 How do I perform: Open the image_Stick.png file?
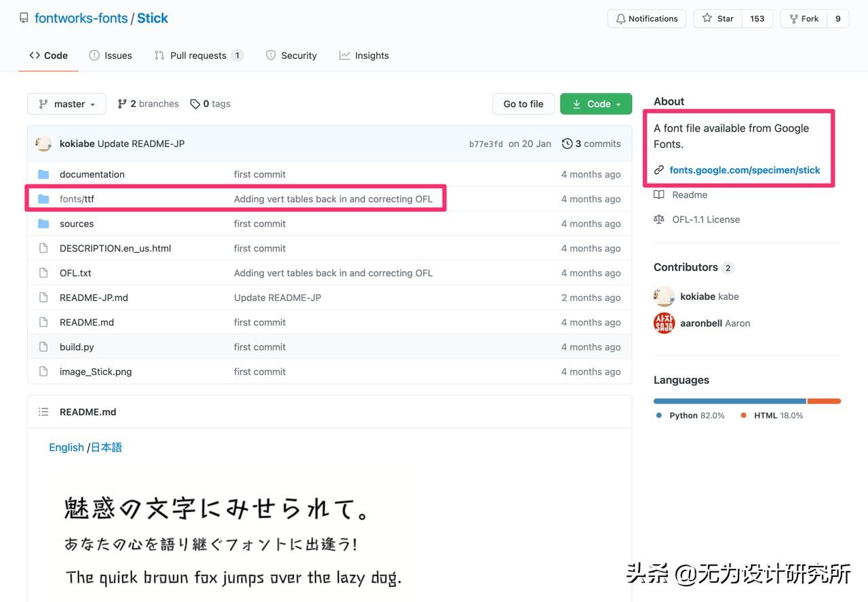[x=96, y=372]
